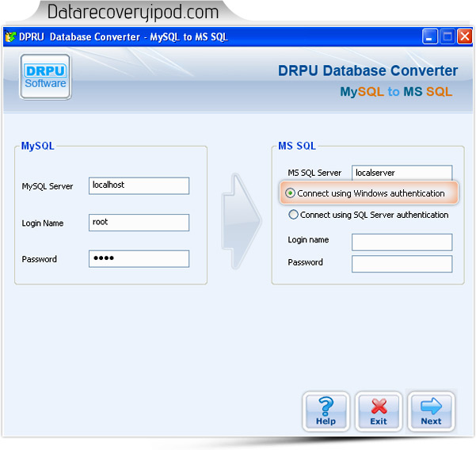This screenshot has height=450, width=476.
Task: Click the Login Name label in MySQL group
Action: pos(43,223)
